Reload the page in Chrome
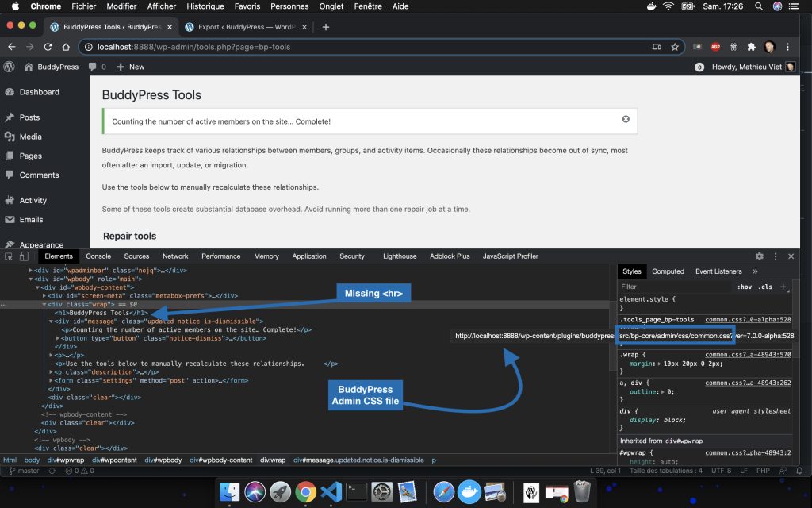Viewport: 812px width, 508px height. point(48,47)
